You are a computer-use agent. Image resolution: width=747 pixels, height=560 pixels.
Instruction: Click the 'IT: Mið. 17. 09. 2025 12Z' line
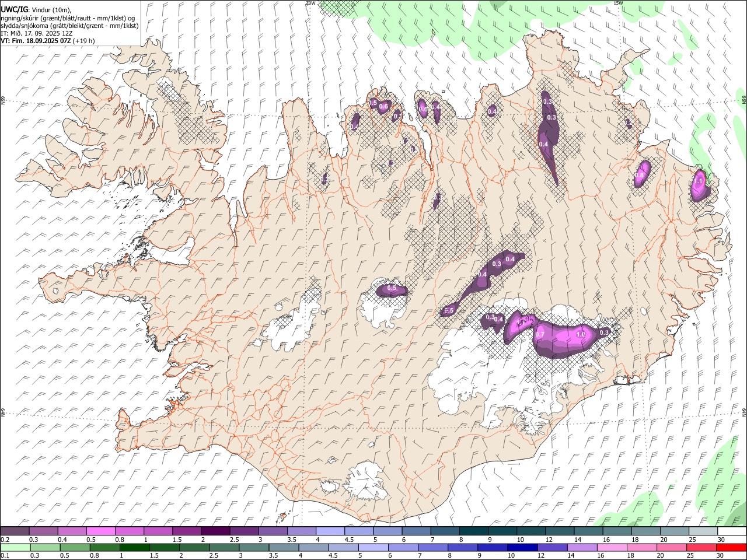click(36, 33)
